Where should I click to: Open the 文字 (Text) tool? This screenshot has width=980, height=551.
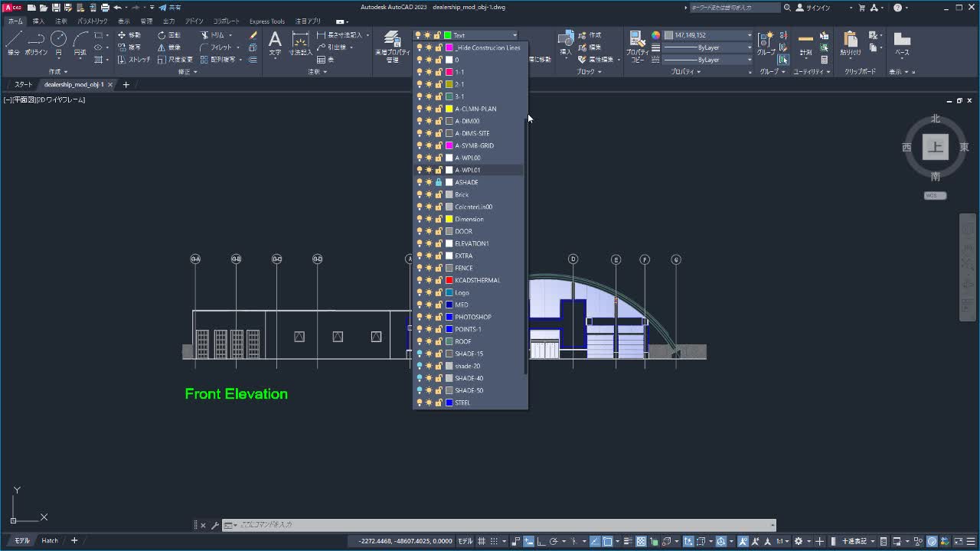tap(276, 44)
